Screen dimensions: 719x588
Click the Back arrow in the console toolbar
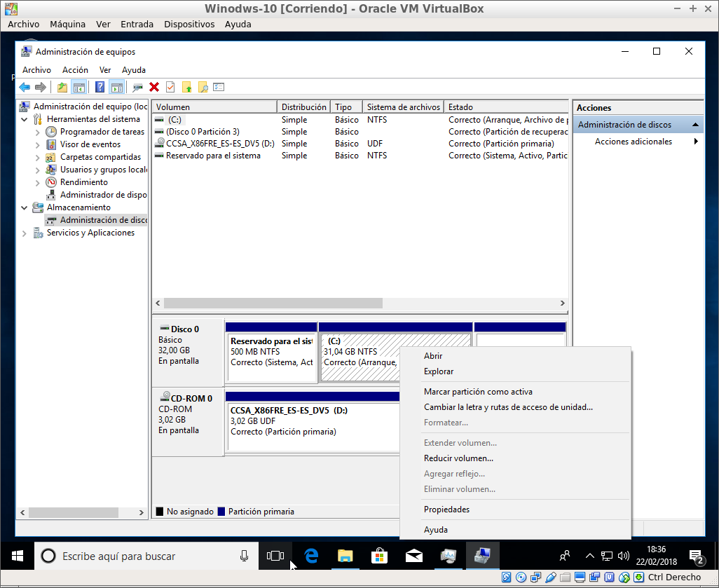point(24,86)
